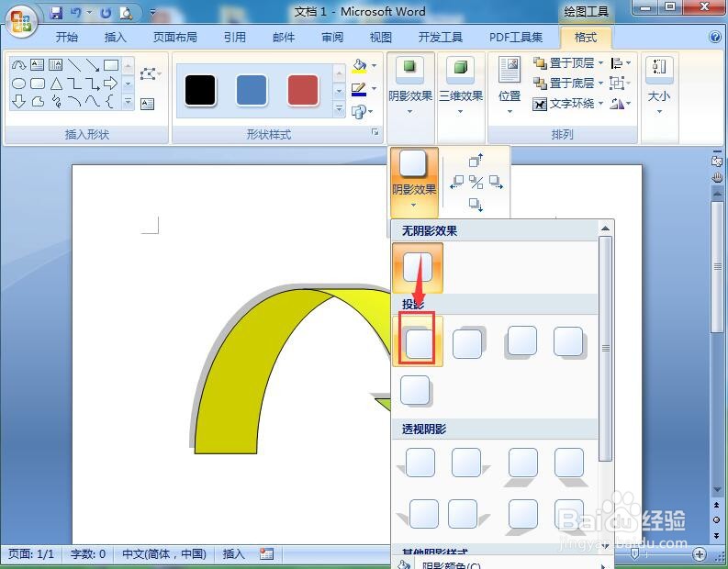Apply the red shape style swatch

(303, 91)
